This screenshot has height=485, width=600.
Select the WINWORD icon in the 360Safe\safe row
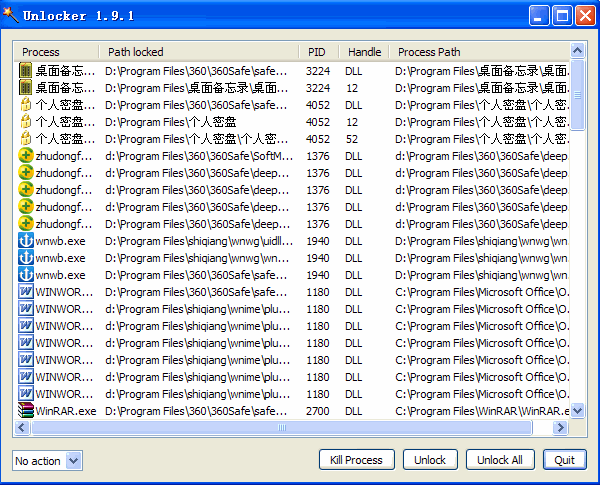26,292
